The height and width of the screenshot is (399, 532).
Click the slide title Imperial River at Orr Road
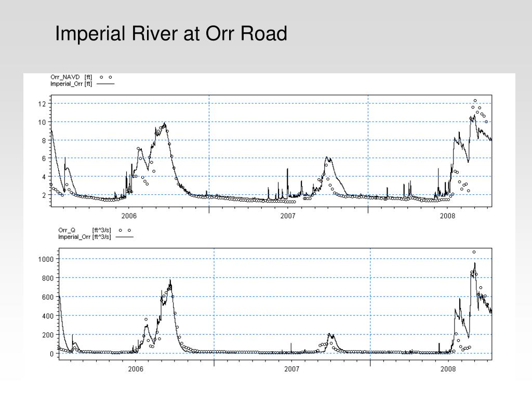click(x=171, y=34)
